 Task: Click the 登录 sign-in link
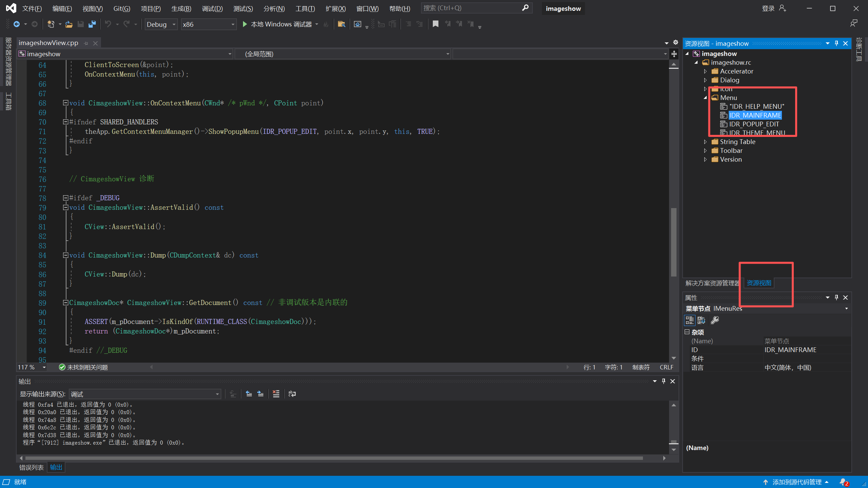point(768,8)
